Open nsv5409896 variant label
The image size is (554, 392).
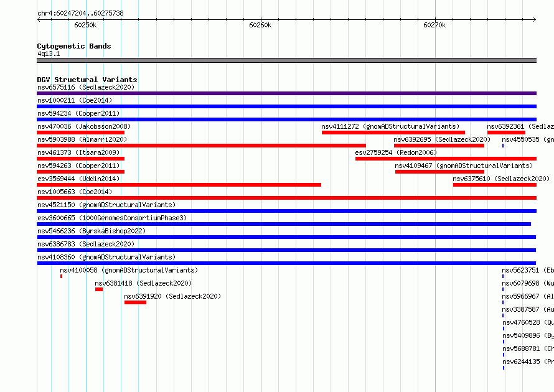point(528,335)
